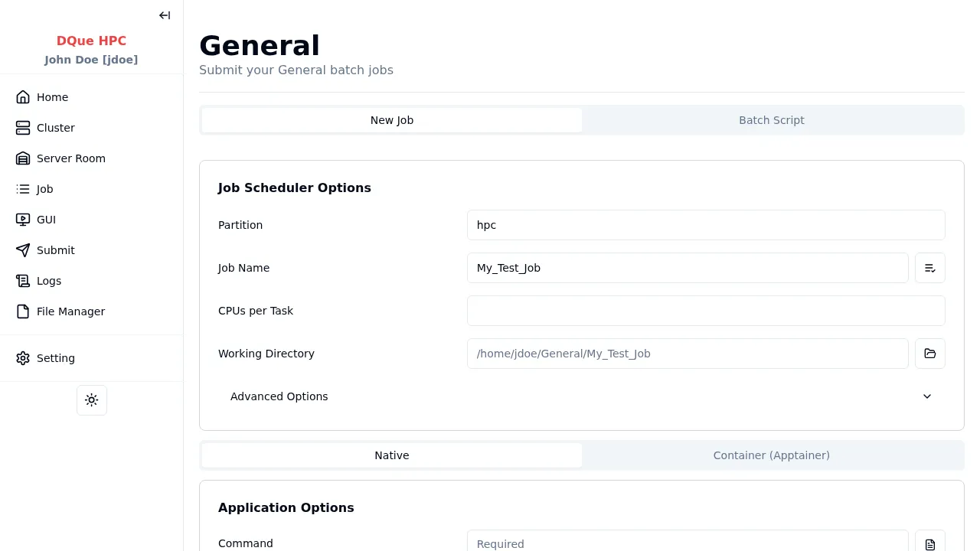Open the Cluster page

pos(55,128)
